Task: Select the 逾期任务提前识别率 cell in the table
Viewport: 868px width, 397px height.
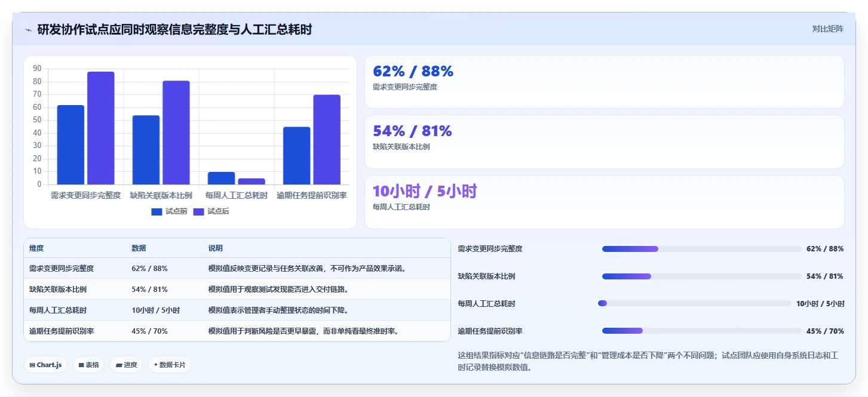Action: click(62, 331)
